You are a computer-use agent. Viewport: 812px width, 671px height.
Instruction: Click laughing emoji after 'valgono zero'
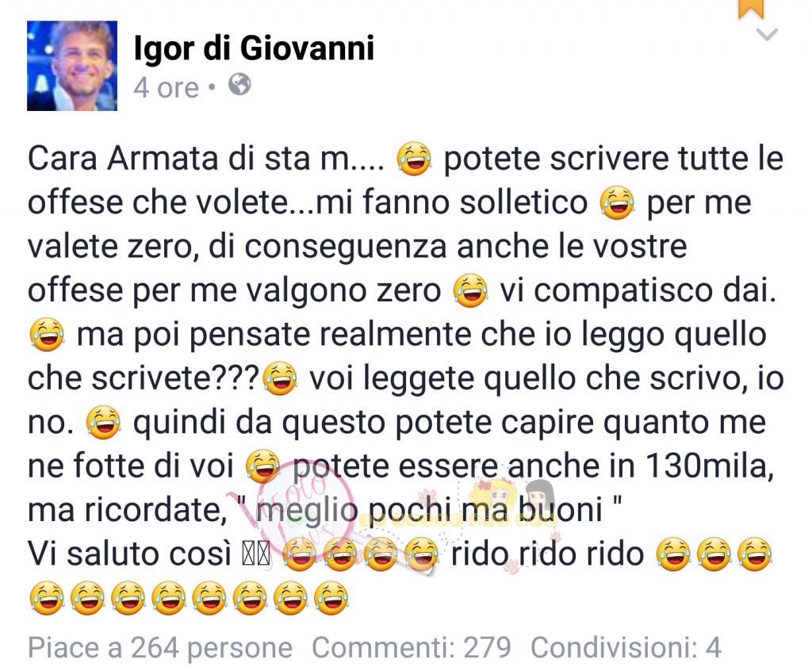[x=470, y=290]
